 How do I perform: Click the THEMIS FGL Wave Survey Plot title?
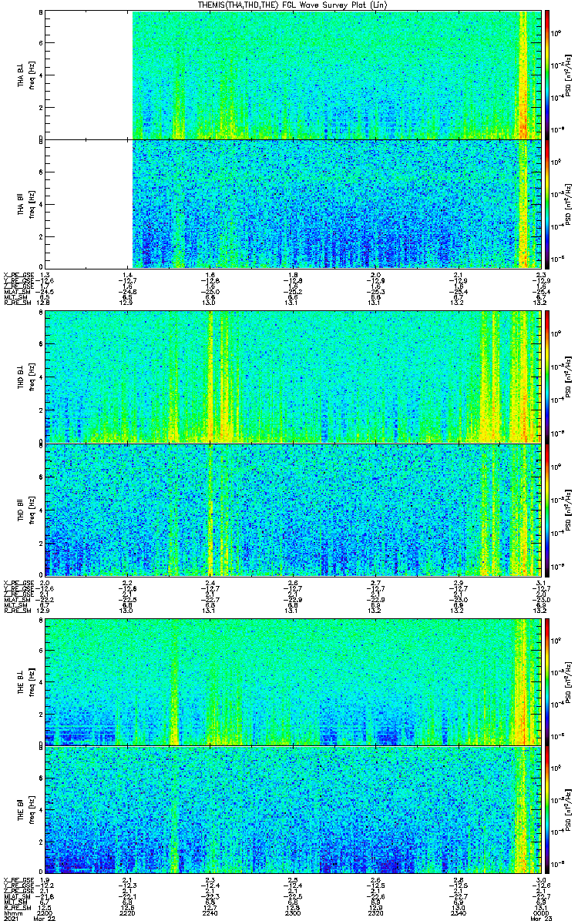tap(293, 5)
